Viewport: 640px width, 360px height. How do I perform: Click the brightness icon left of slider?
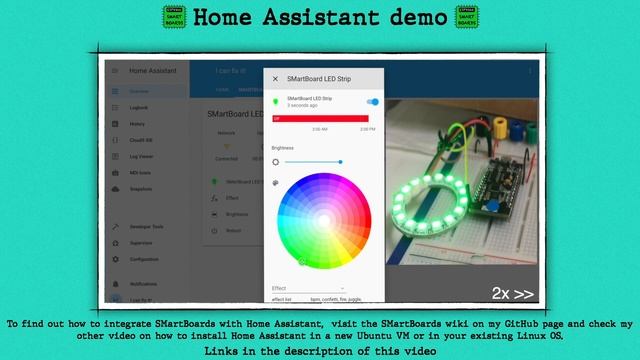point(276,162)
